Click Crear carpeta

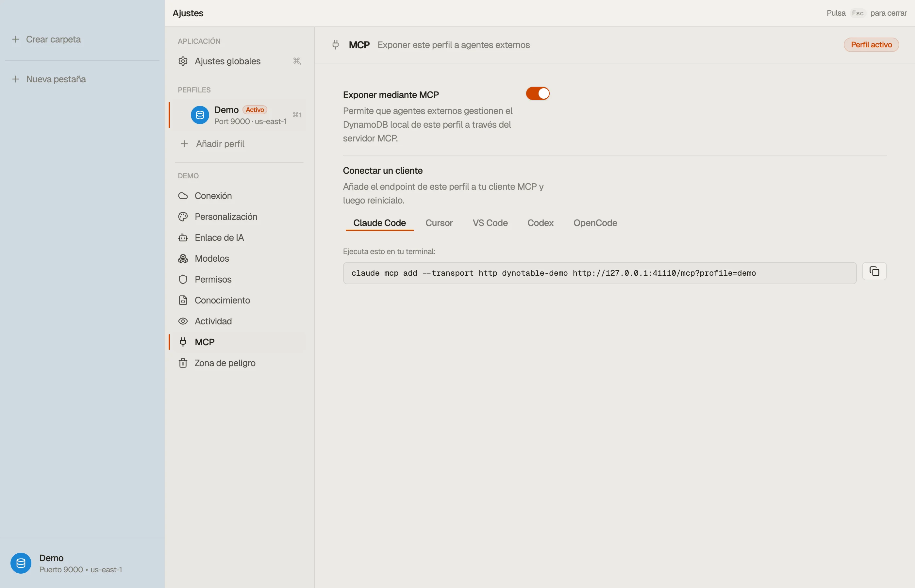pyautogui.click(x=53, y=39)
